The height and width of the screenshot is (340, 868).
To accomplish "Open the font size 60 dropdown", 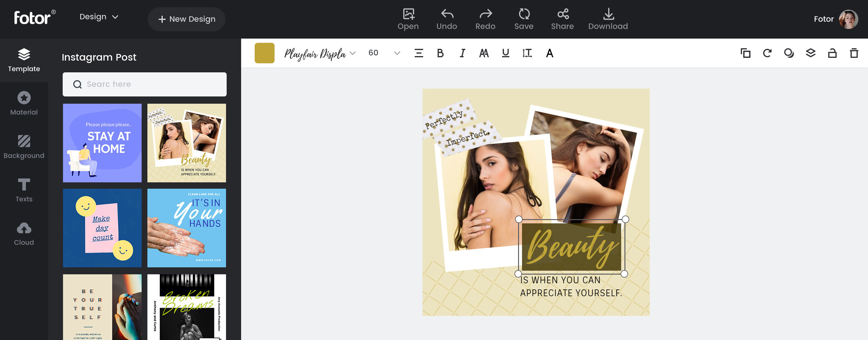I will click(x=397, y=53).
